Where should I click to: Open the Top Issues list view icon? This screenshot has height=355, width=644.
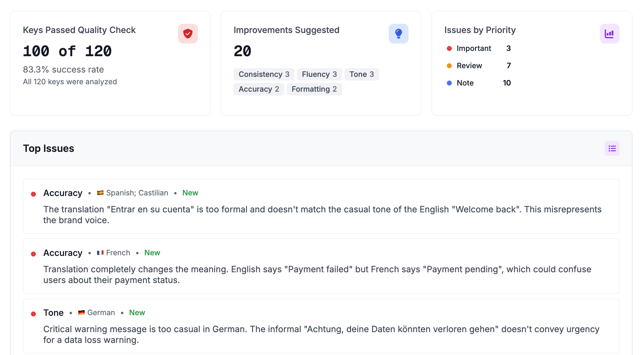pyautogui.click(x=612, y=148)
